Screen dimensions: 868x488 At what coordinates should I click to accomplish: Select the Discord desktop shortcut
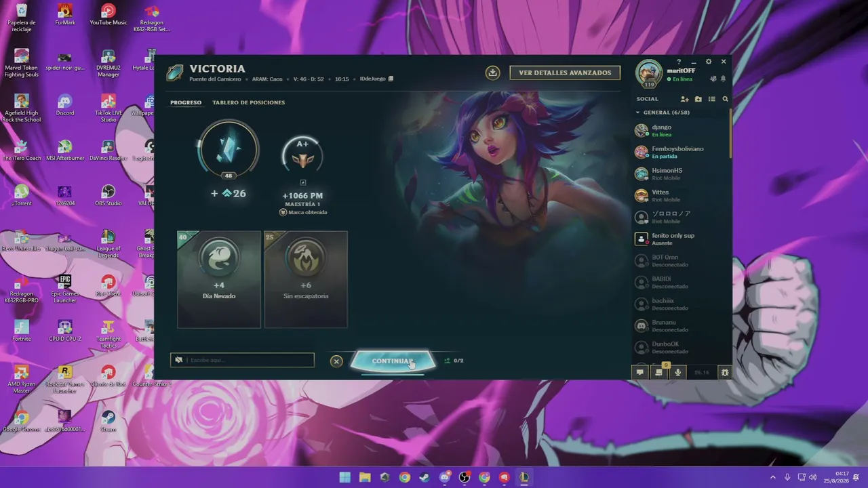click(65, 105)
